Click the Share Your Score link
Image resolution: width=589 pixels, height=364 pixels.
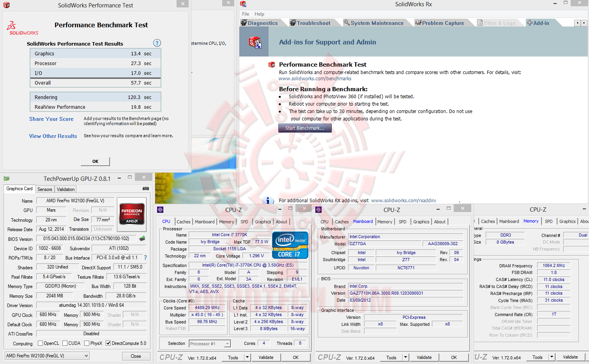[51, 119]
